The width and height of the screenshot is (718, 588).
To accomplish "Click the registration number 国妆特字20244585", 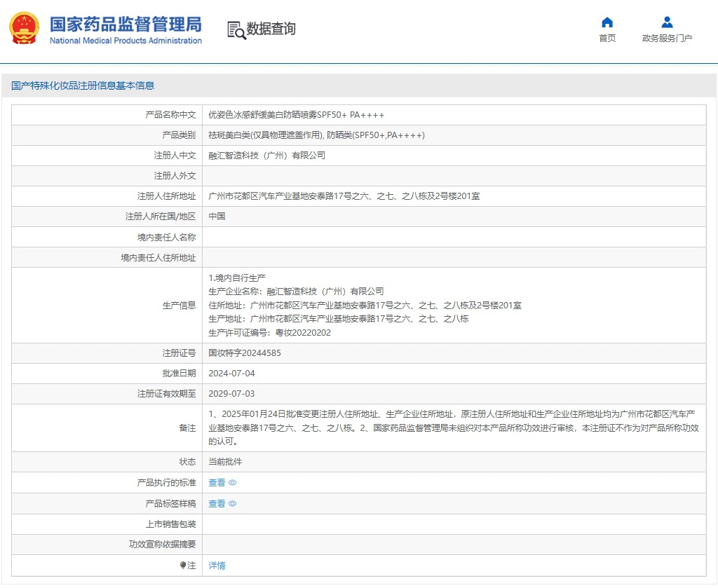I will [245, 353].
